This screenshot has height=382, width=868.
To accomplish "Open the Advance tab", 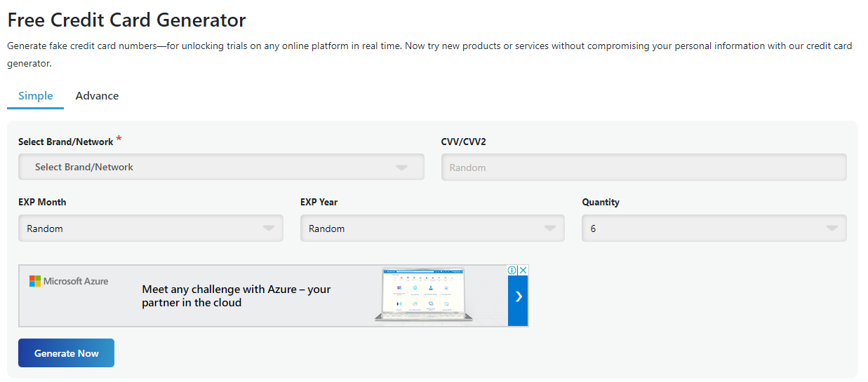I will (97, 96).
